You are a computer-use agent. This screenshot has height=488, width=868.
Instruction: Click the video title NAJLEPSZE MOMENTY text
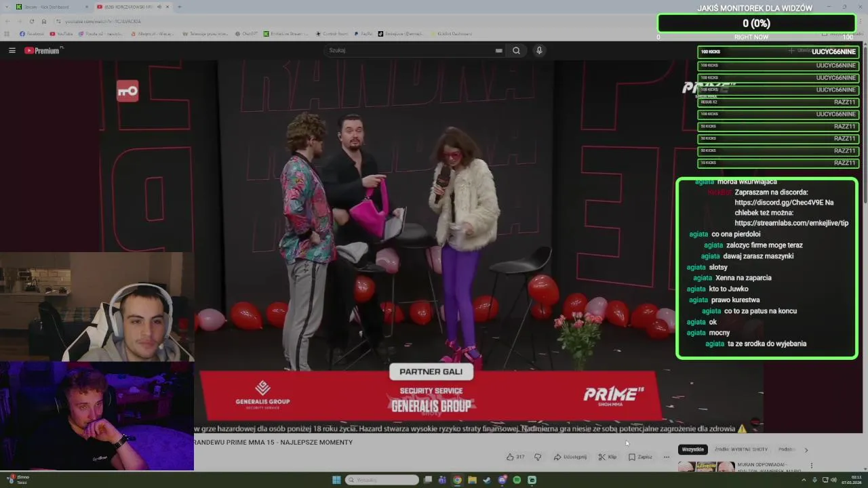317,442
